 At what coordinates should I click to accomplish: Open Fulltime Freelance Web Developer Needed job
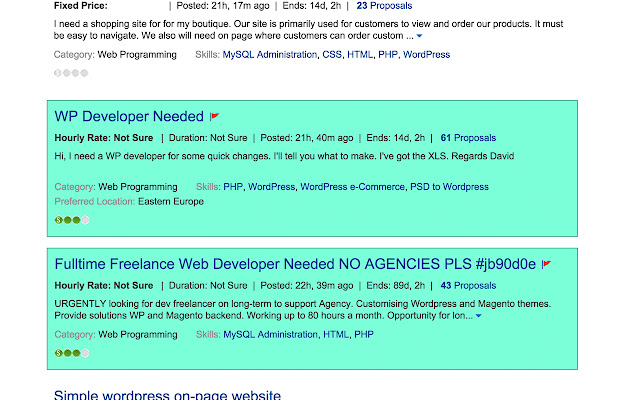(295, 264)
